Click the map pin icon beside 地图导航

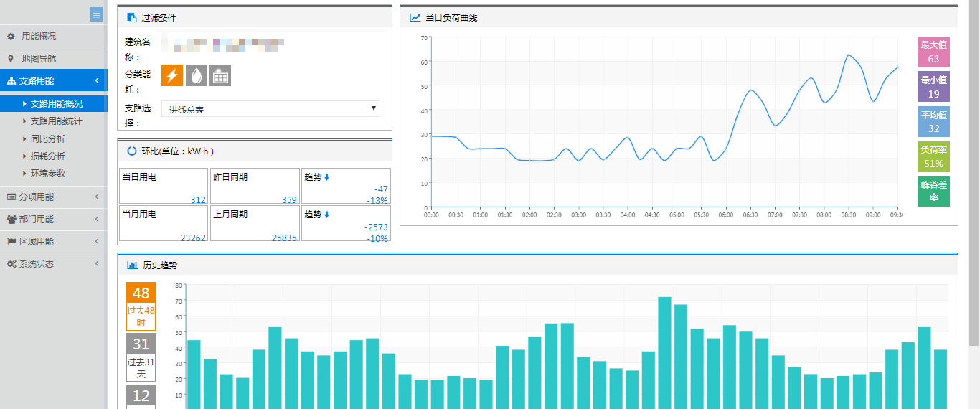pos(11,58)
